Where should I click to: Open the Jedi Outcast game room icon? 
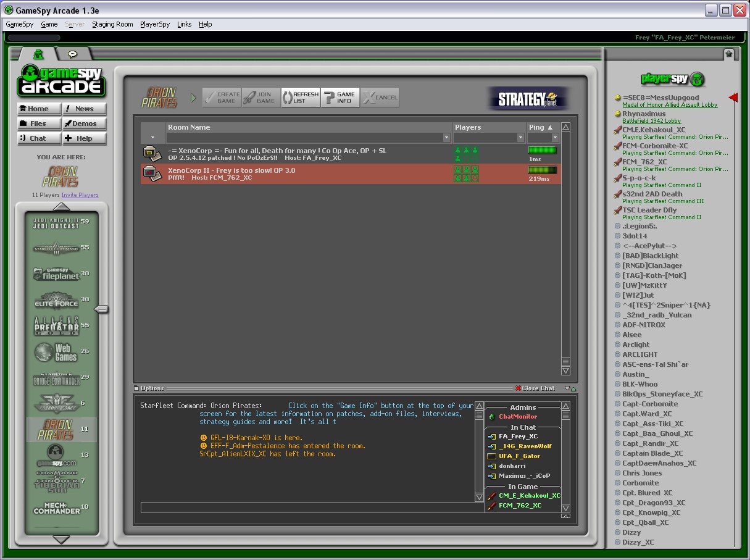click(x=60, y=223)
